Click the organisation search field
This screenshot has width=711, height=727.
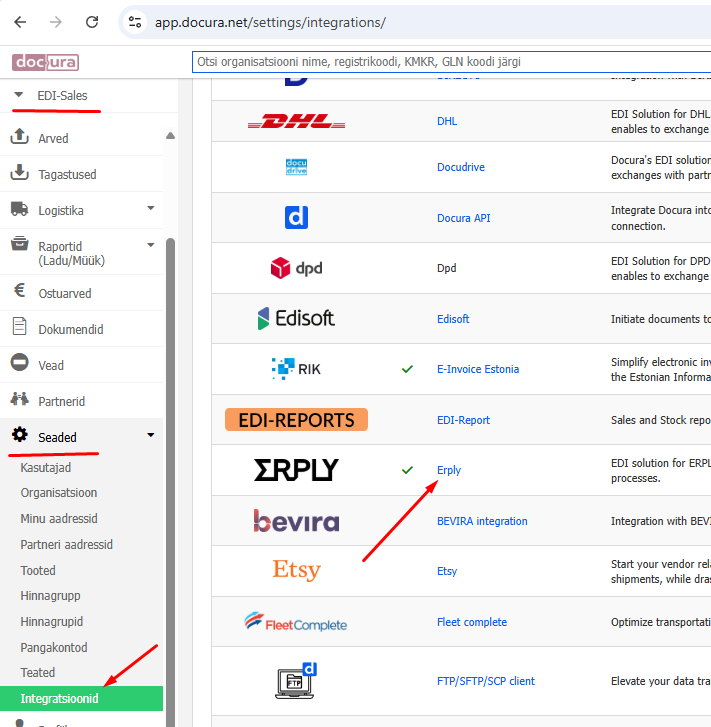pyautogui.click(x=451, y=62)
